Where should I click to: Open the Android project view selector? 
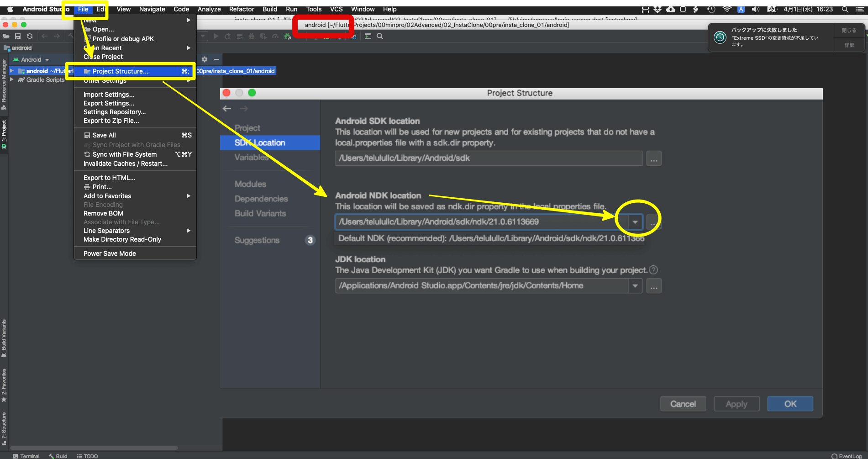(31, 60)
